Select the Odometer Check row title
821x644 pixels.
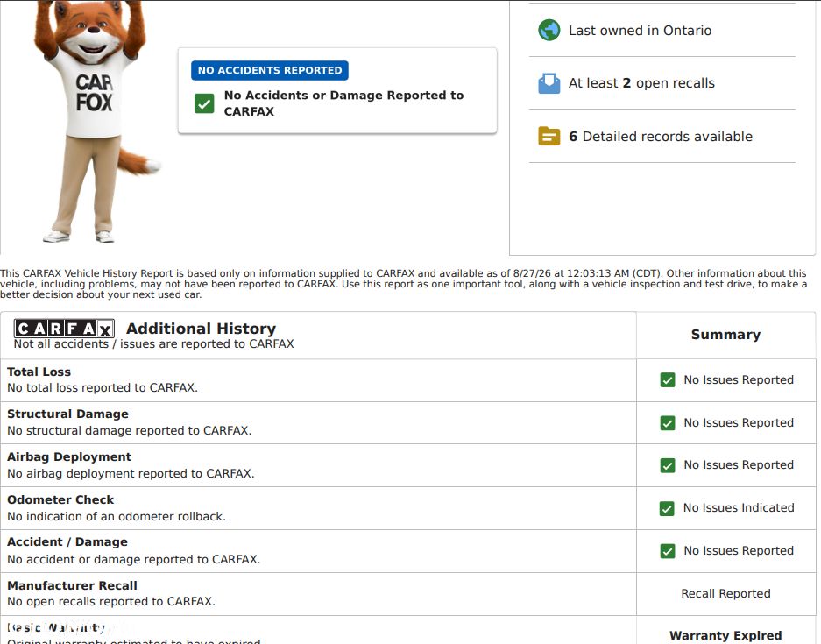pos(60,500)
